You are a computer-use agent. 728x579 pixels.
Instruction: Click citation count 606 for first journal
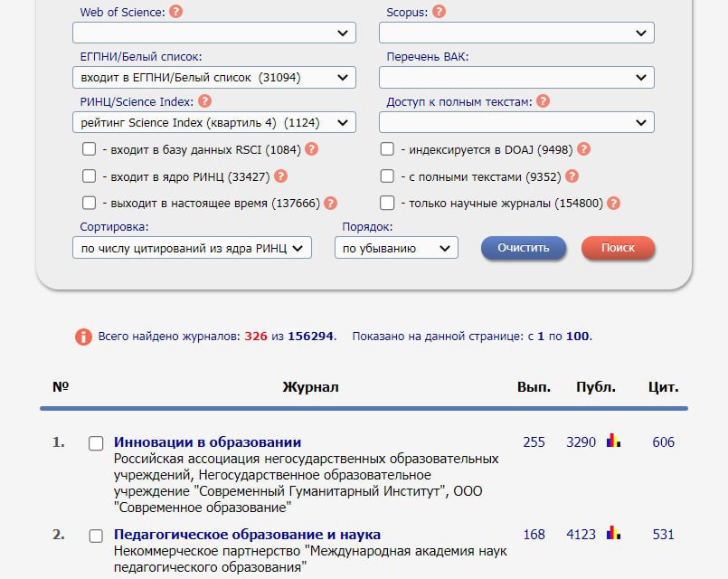click(663, 442)
